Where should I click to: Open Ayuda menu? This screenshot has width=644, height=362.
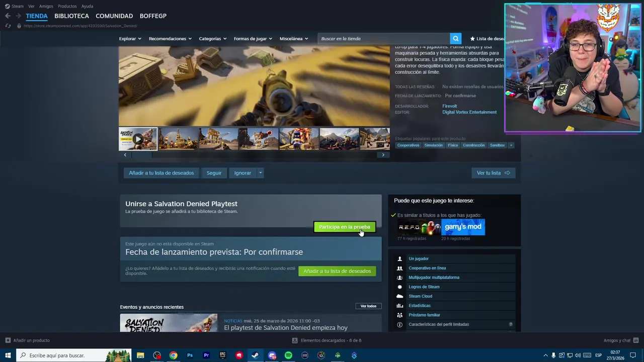coord(87,7)
